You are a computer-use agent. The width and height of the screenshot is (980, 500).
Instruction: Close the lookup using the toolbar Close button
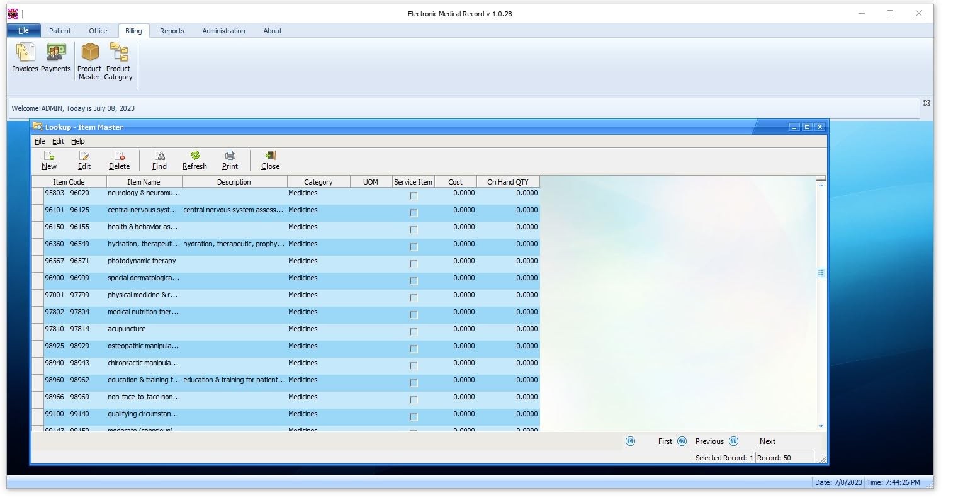click(270, 160)
